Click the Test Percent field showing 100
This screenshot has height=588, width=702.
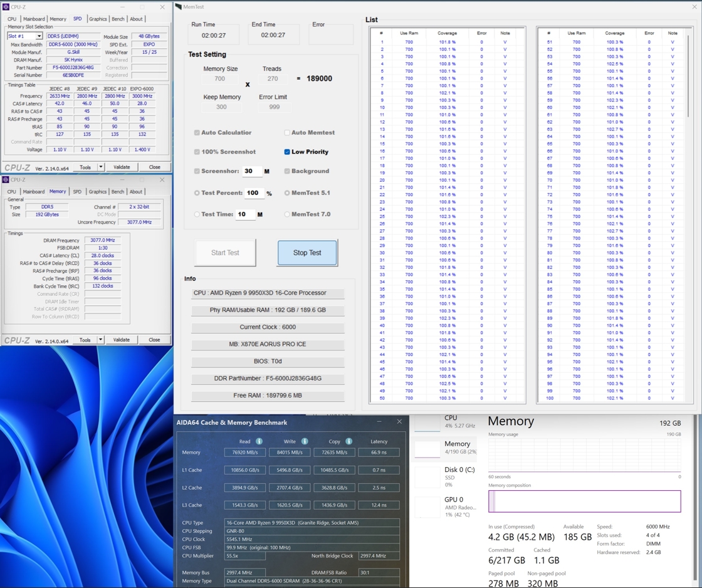(x=254, y=193)
